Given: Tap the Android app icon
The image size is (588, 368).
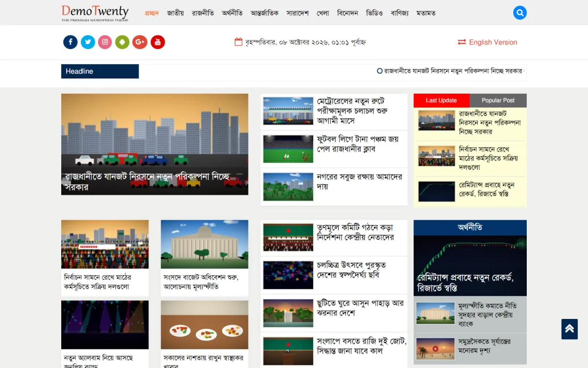Looking at the screenshot, I should [122, 42].
